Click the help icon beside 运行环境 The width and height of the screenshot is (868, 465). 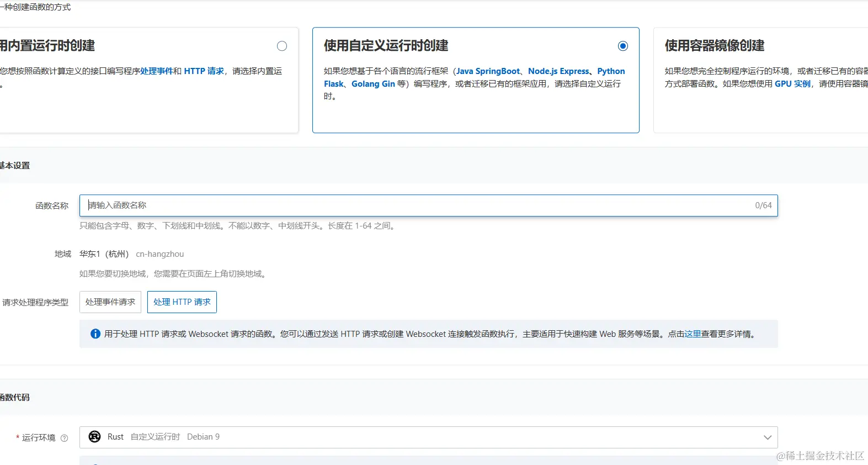(65, 438)
